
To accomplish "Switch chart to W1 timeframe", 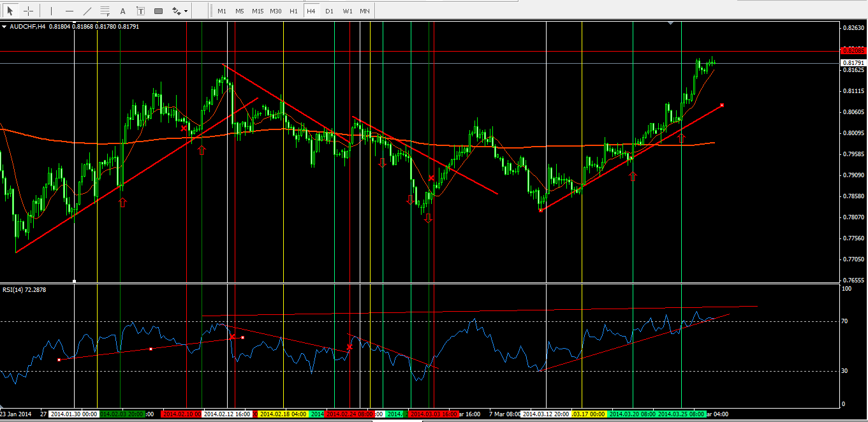I will [x=347, y=11].
